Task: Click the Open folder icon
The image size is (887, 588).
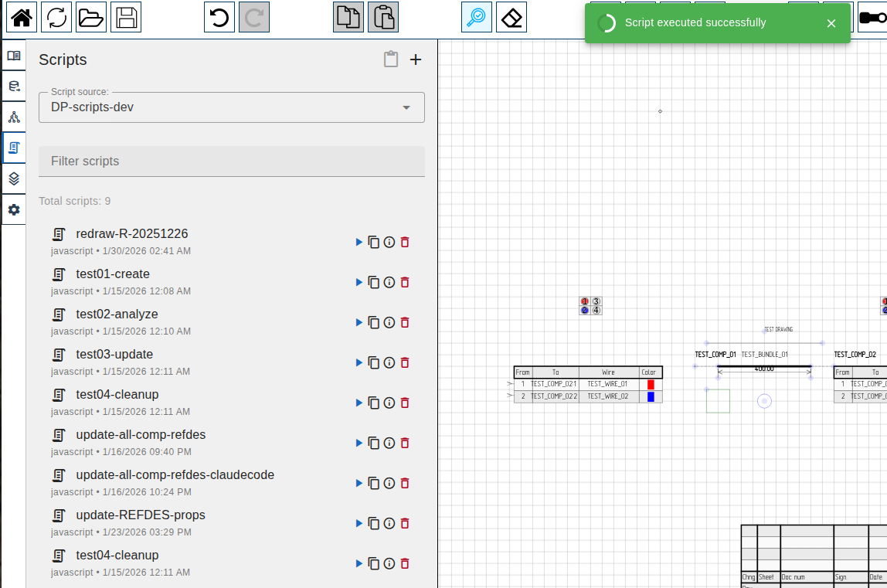Action: click(91, 17)
